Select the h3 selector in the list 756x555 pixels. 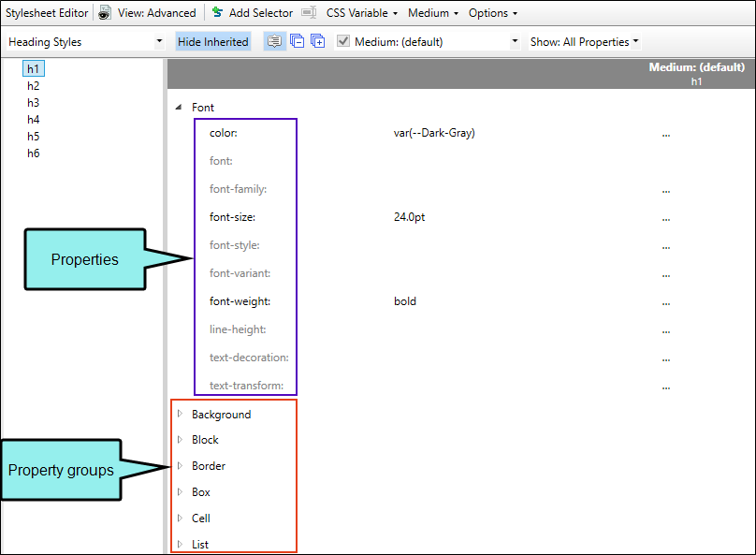tap(34, 103)
